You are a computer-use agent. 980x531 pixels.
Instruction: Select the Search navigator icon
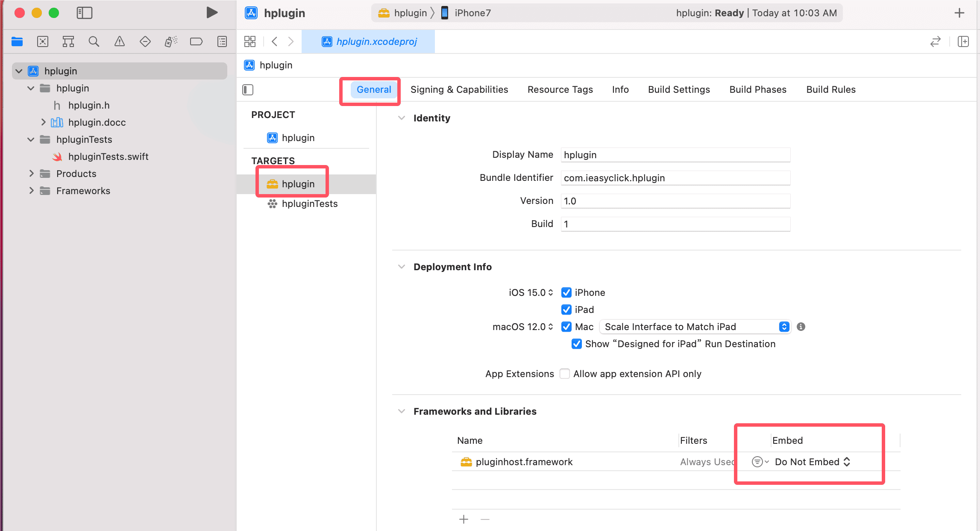click(94, 41)
